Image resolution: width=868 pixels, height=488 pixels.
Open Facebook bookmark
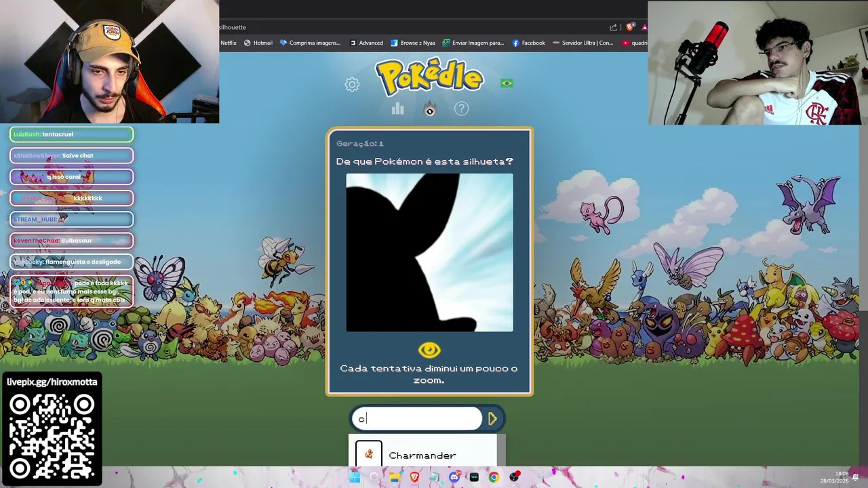pos(528,43)
